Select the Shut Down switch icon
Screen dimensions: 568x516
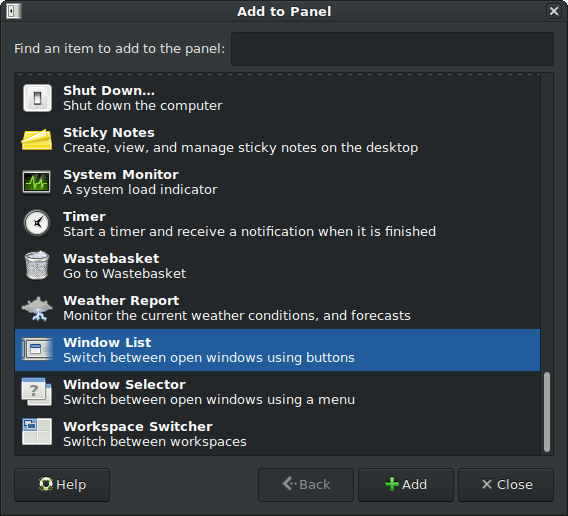[37, 98]
